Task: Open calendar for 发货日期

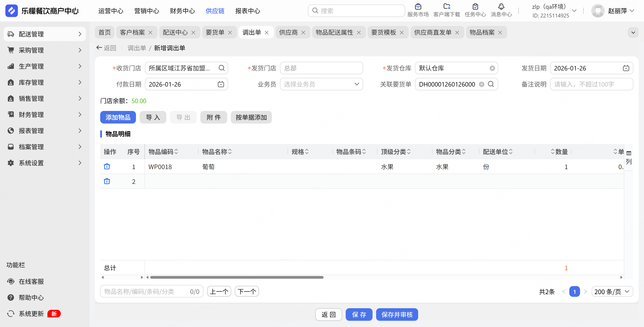Action: [x=626, y=68]
